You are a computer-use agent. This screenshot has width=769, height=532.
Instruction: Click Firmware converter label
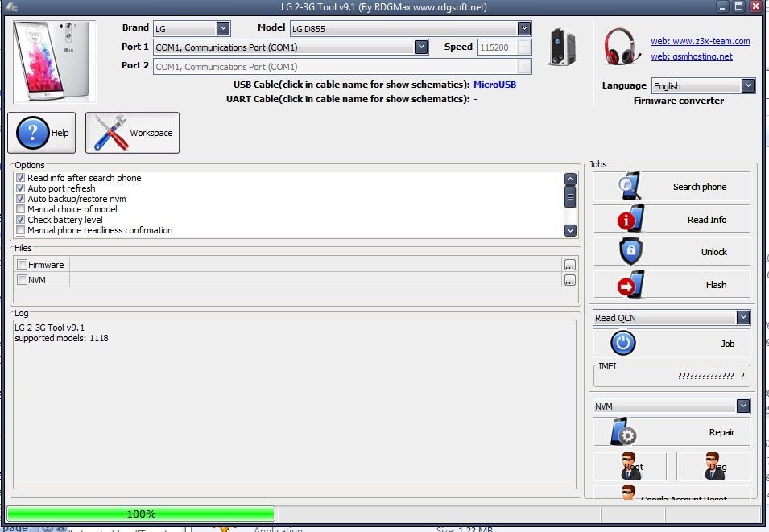point(678,101)
